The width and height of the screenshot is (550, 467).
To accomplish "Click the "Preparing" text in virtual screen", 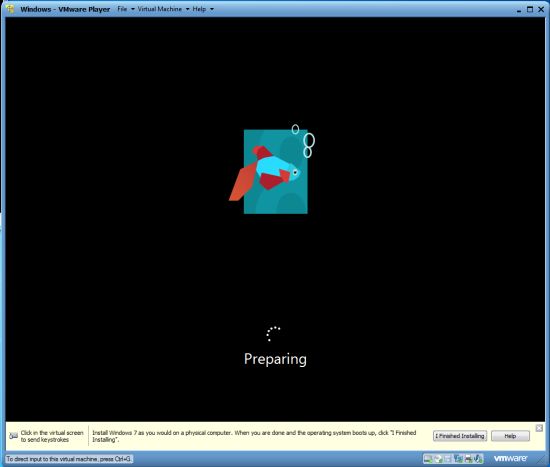I will pyautogui.click(x=275, y=359).
